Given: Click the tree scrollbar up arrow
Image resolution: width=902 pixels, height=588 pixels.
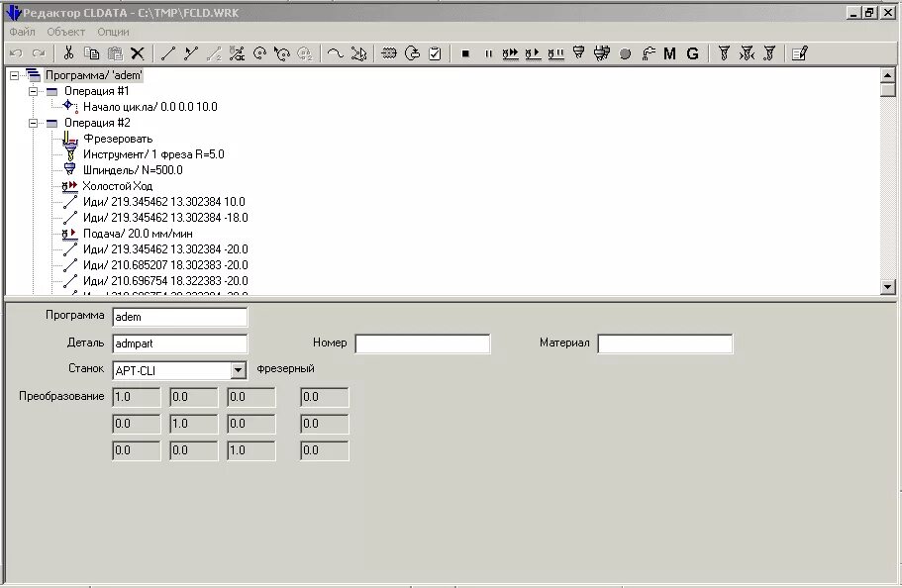Looking at the screenshot, I should coord(887,75).
